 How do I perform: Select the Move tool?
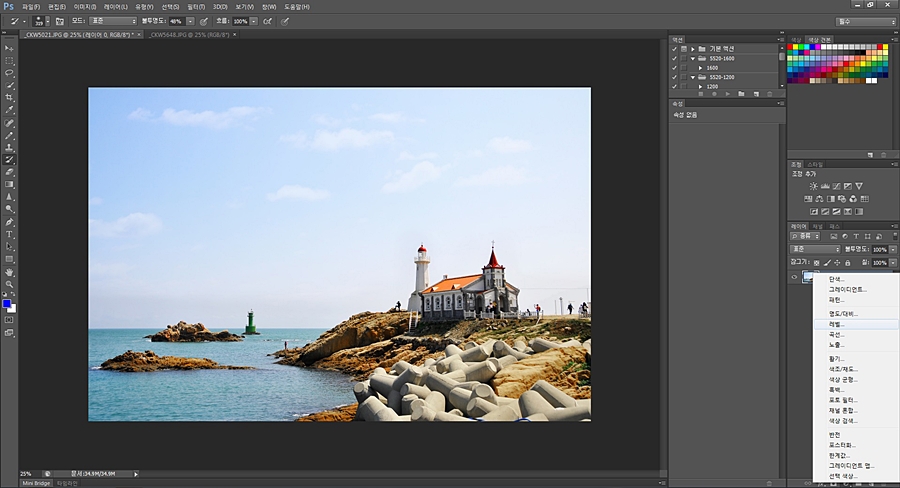9,48
